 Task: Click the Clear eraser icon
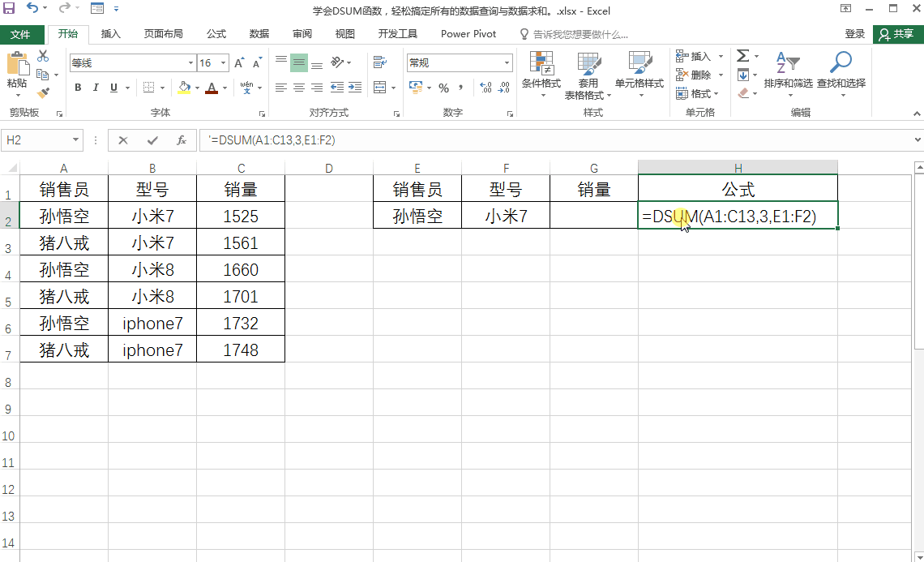click(743, 93)
